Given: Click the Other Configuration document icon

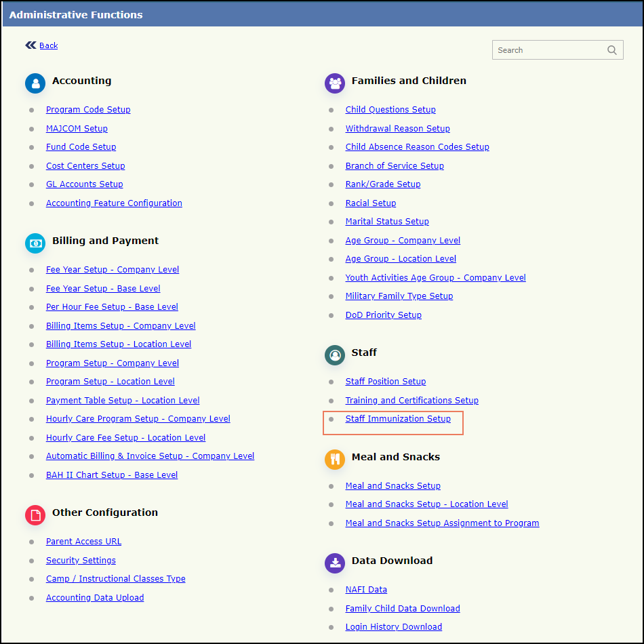Looking at the screenshot, I should pyautogui.click(x=35, y=515).
